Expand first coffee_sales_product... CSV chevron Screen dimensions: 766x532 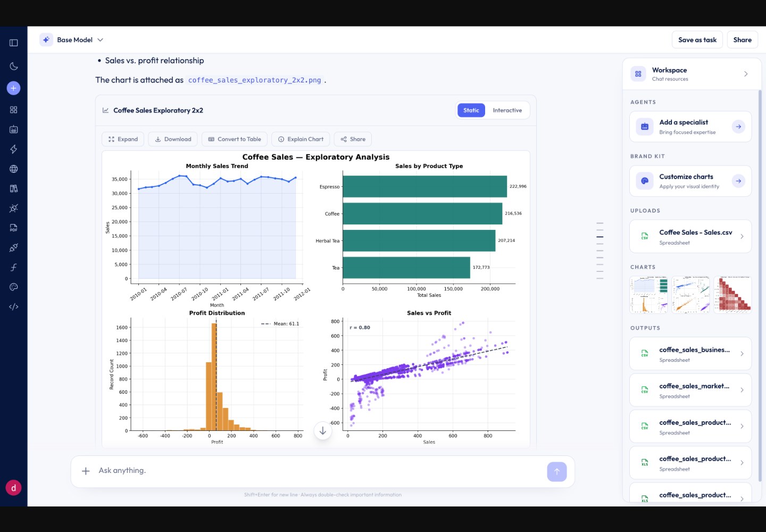(742, 426)
